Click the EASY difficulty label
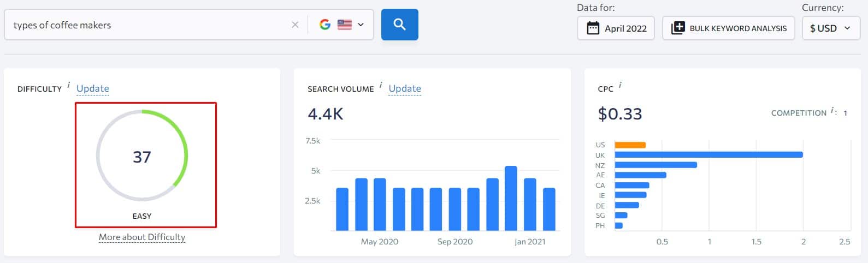The image size is (868, 263). 142,216
